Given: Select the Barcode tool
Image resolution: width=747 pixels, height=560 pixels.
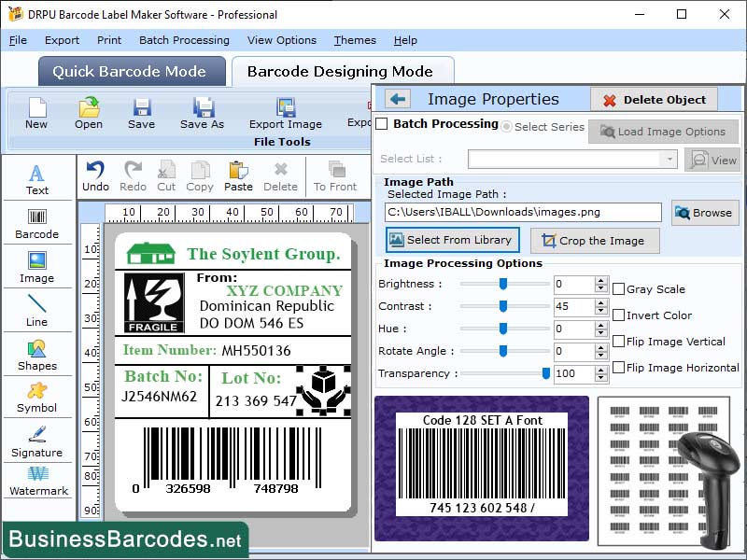Looking at the screenshot, I should (x=37, y=222).
